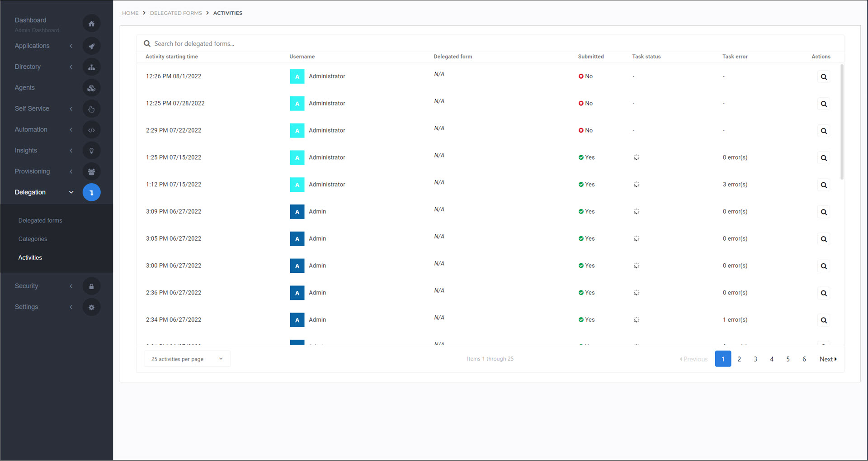The width and height of the screenshot is (868, 461).
Task: View details of 1:25 PM 07/15/2022 activity
Action: 824,158
